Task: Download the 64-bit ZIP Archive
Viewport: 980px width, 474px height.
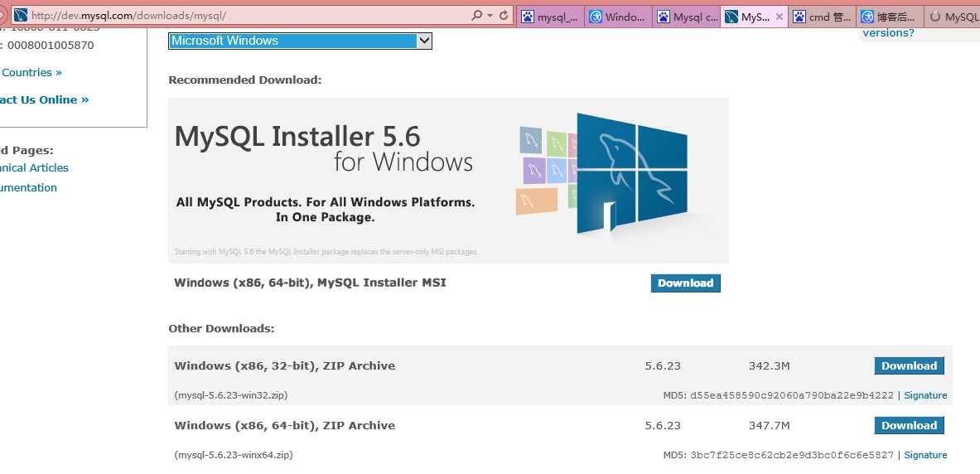Action: (x=909, y=425)
